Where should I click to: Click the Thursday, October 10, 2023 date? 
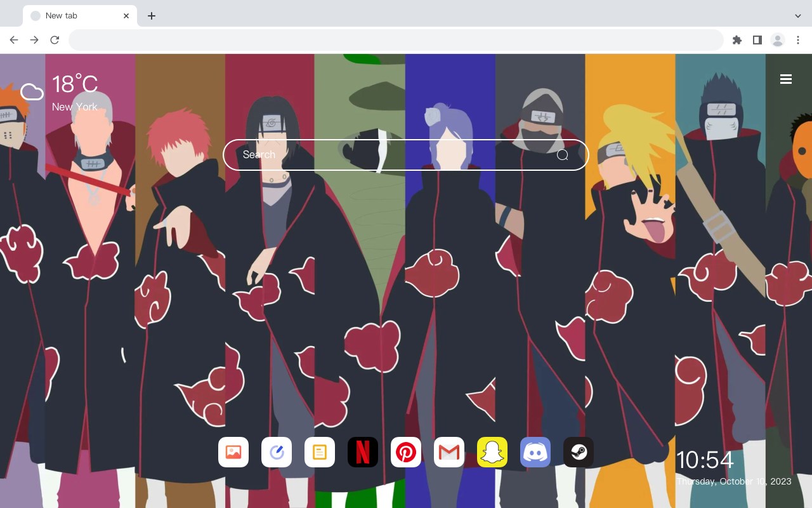[734, 481]
